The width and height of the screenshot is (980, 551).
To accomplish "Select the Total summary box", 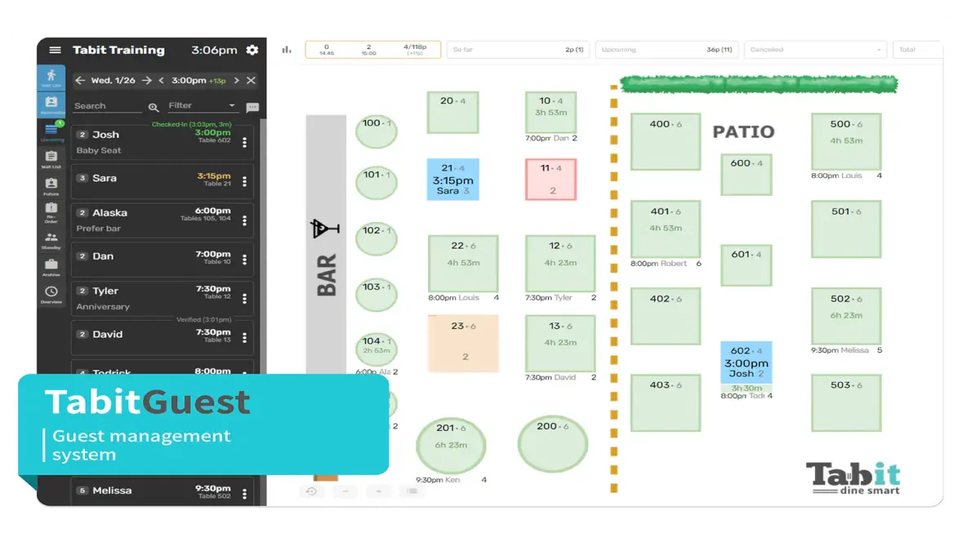I will (x=918, y=50).
